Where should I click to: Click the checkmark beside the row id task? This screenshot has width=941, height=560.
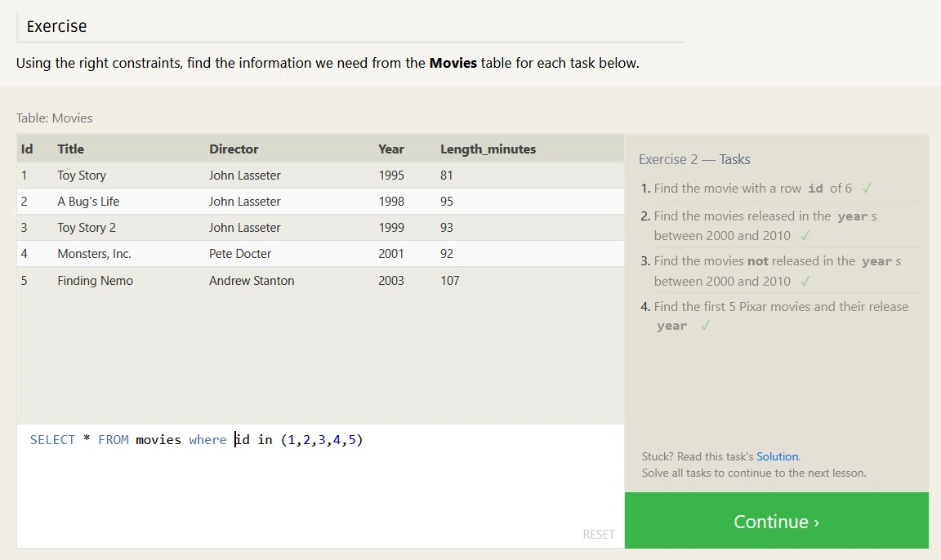pyautogui.click(x=867, y=189)
